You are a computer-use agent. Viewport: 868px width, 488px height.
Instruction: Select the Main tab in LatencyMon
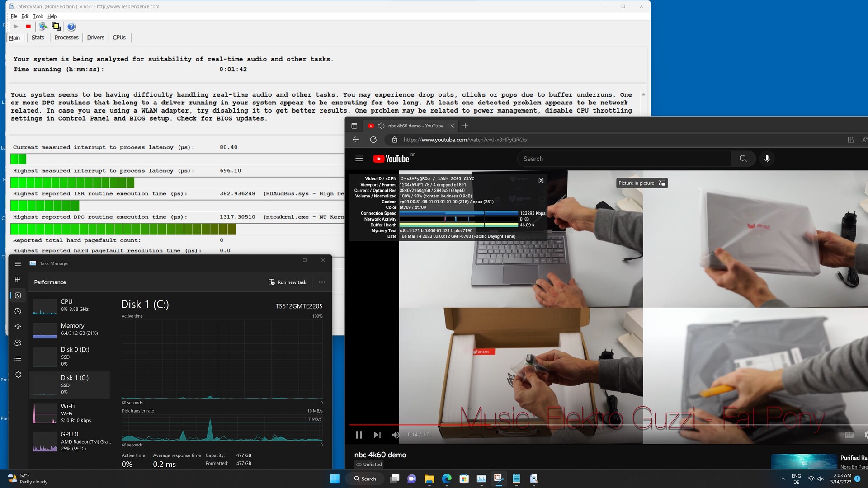pyautogui.click(x=15, y=38)
